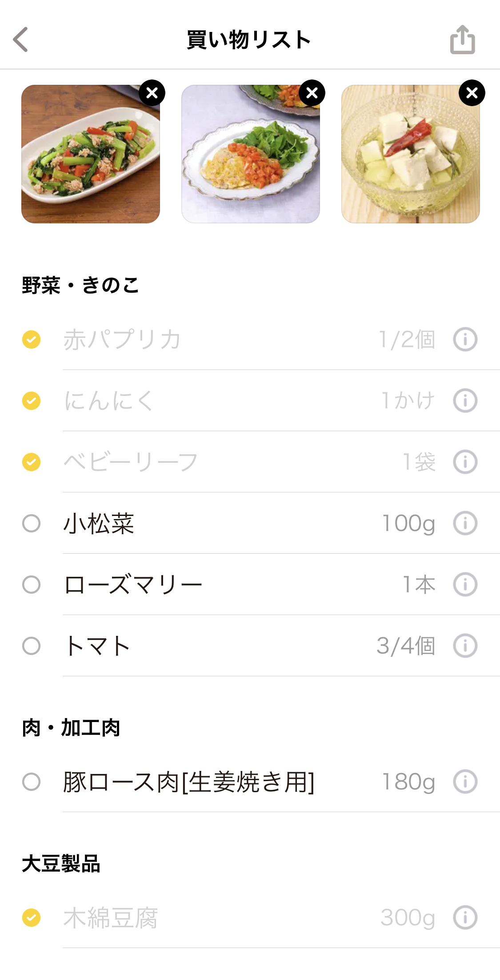Remove the tofu in oil recipe photo
This screenshot has height=980, width=500.
click(472, 93)
